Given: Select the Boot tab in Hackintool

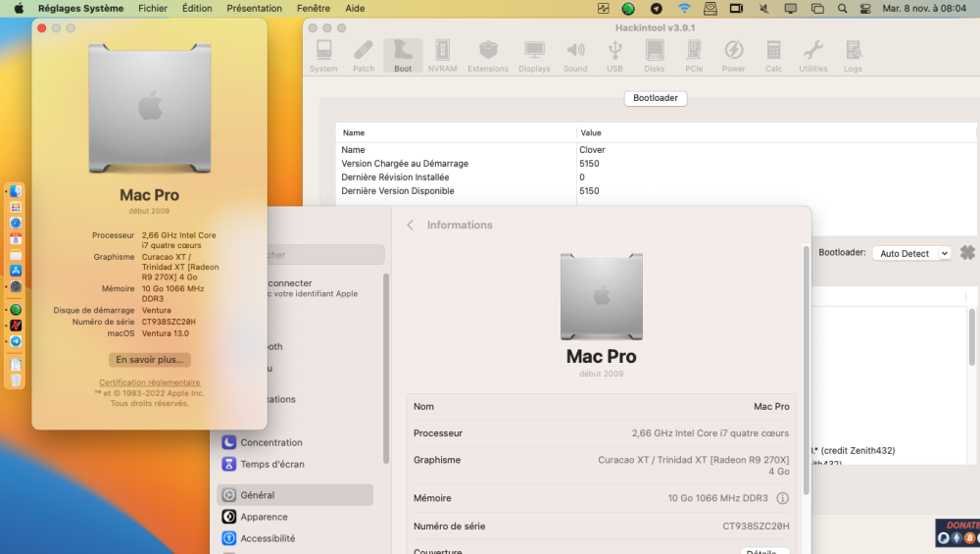Looking at the screenshot, I should click(403, 56).
